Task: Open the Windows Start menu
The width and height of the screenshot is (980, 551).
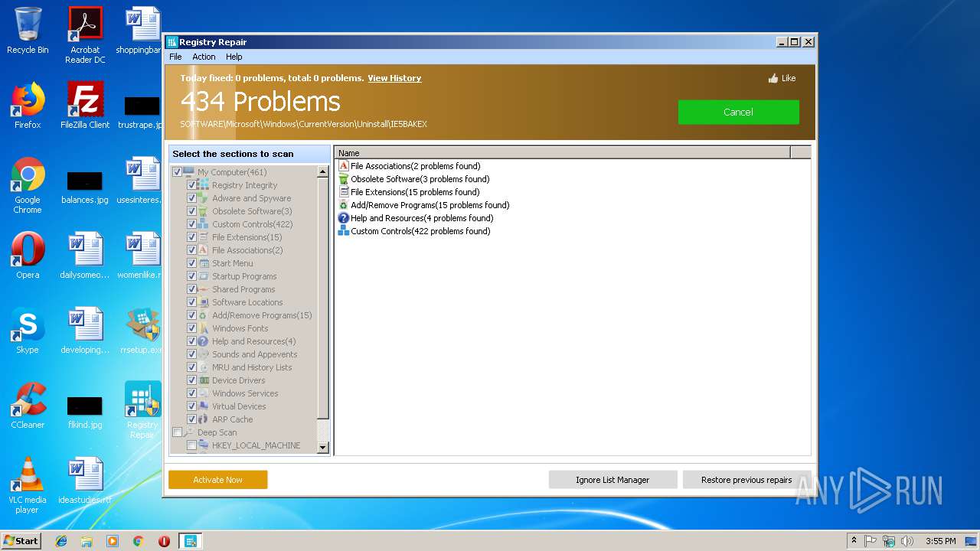Action: point(21,541)
